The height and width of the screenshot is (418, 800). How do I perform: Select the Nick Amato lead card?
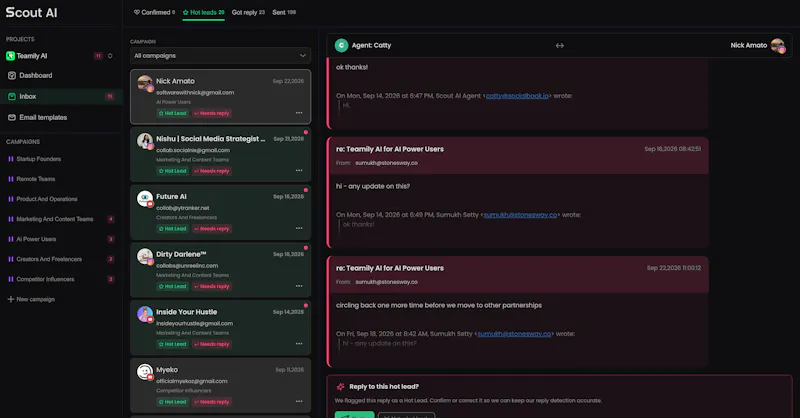coord(220,97)
